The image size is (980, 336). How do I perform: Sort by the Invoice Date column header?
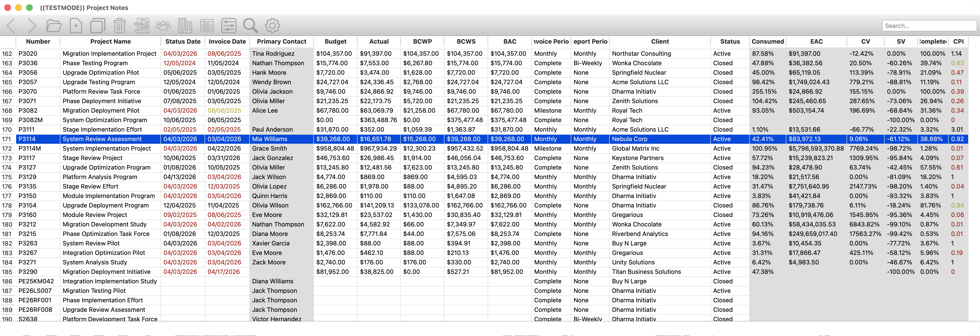tap(227, 41)
